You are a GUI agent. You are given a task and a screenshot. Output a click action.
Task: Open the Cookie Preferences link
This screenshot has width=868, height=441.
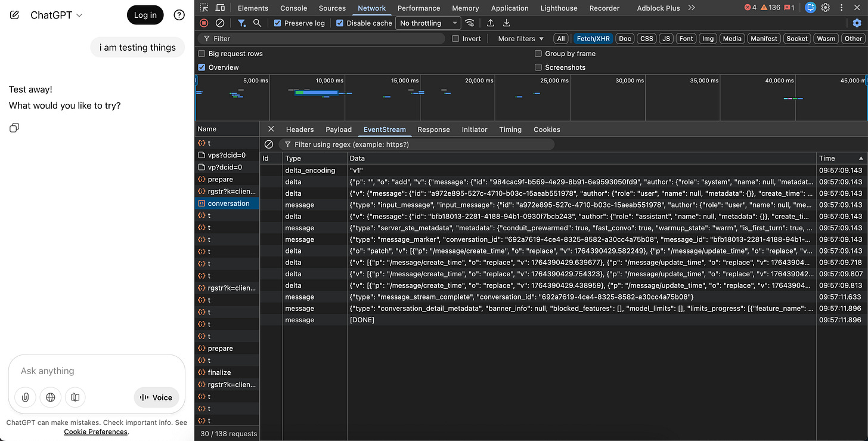click(x=95, y=431)
